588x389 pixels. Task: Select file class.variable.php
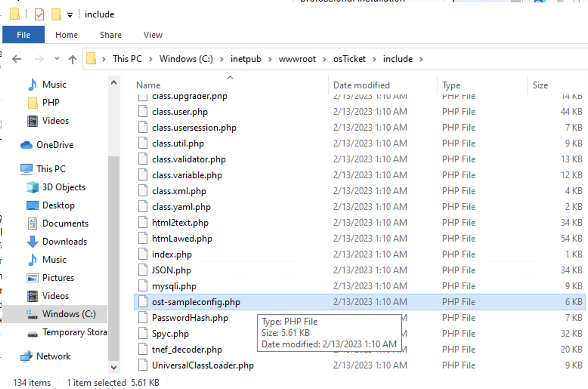[x=187, y=175]
